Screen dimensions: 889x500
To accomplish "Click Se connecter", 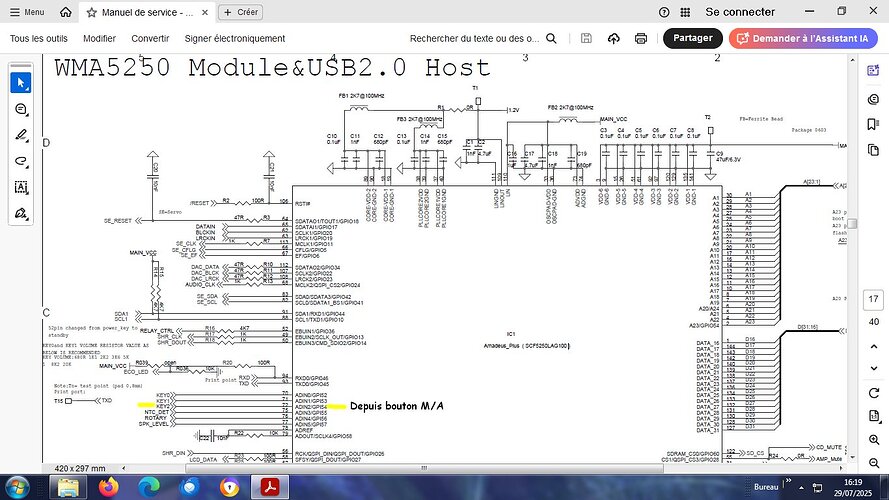I will tap(740, 12).
